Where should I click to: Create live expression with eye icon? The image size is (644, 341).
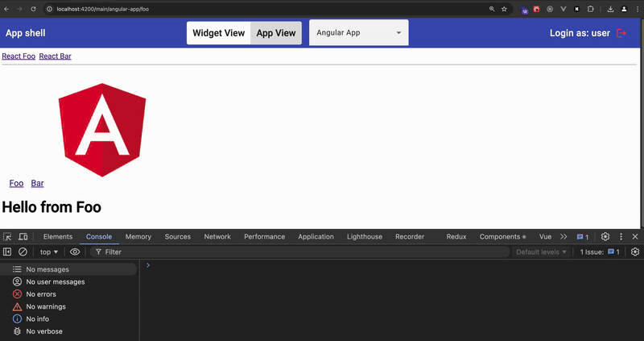(x=75, y=252)
